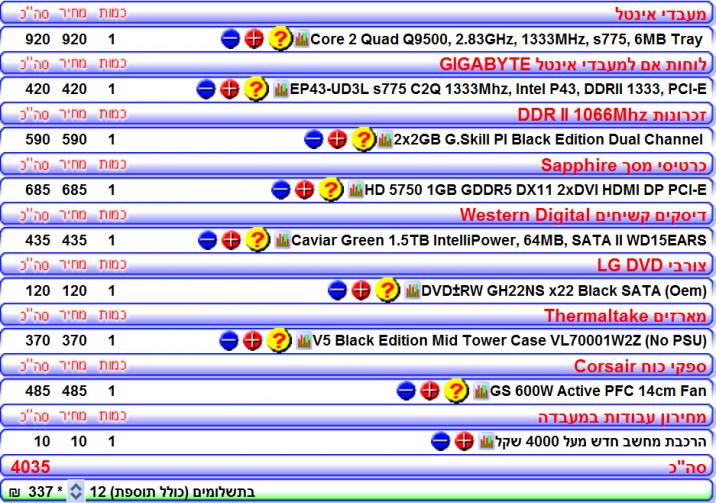716x503 pixels.
Task: Expand the DDR II 1066Mhz memory category
Action: pos(613,114)
